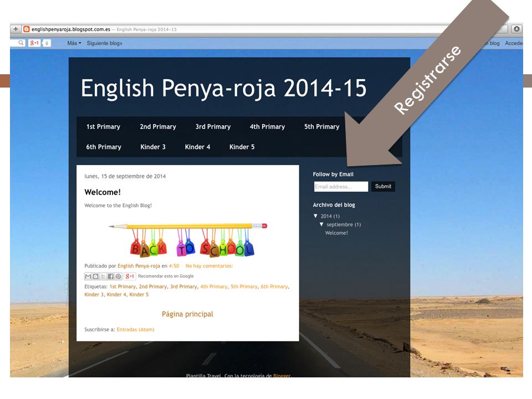Click the Back to School pencil image

(x=188, y=239)
